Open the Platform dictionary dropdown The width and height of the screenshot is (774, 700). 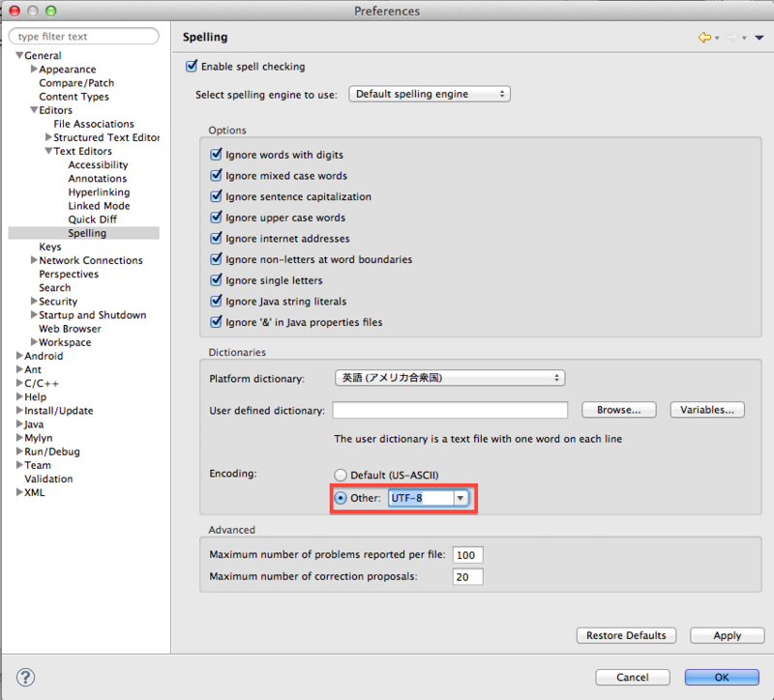tap(450, 378)
